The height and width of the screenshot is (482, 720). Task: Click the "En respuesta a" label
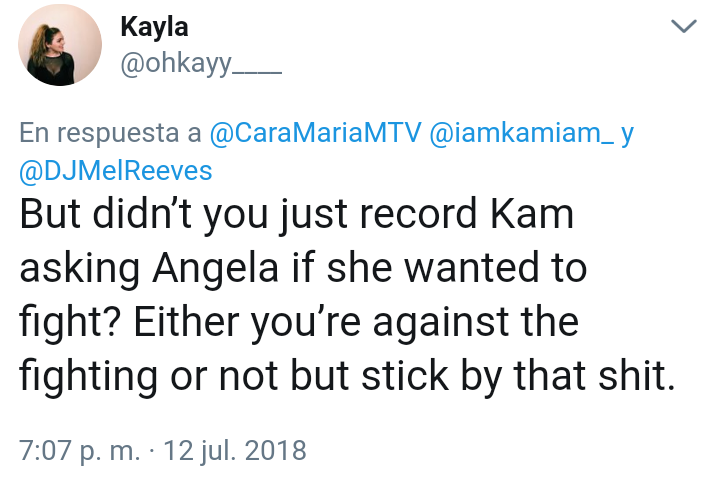pos(110,134)
